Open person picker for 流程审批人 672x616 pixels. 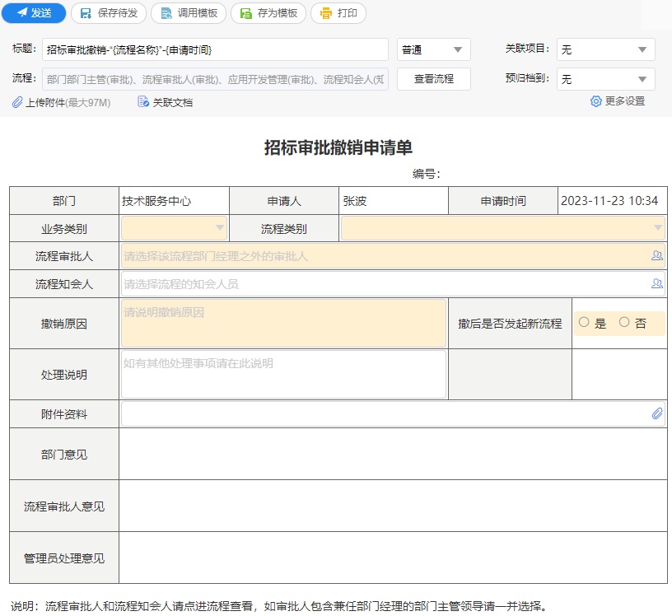click(656, 256)
